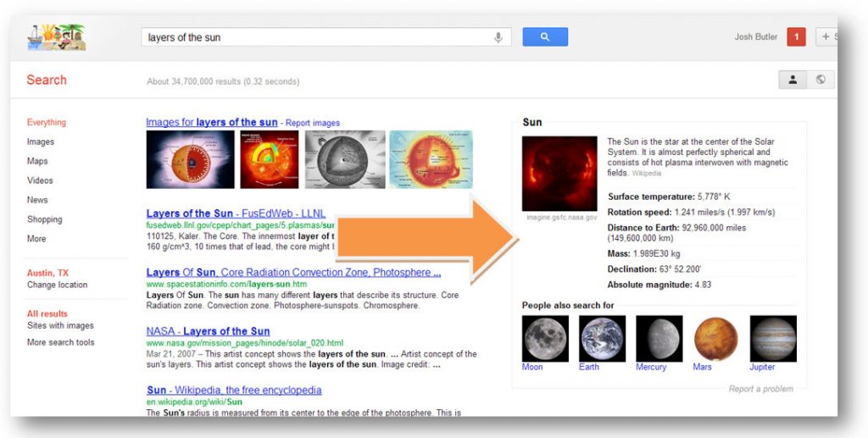The image size is (868, 438).
Task: Click Mars text link
Action: [x=702, y=367]
